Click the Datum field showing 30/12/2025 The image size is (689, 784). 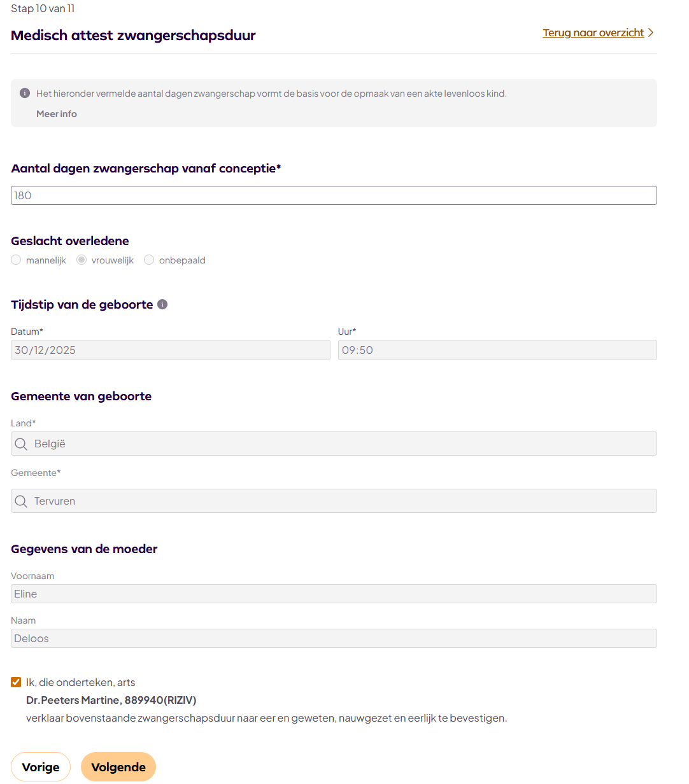170,350
